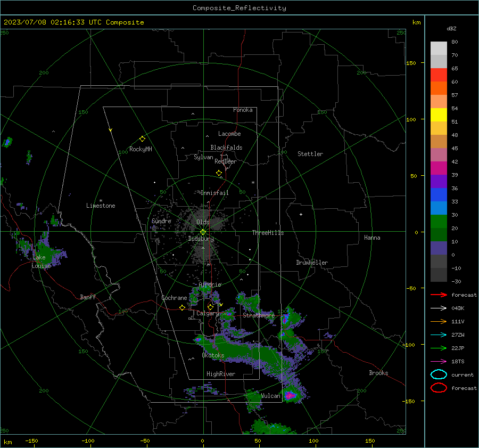Click the Okotoks label
This screenshot has width=479, height=448.
pyautogui.click(x=213, y=355)
